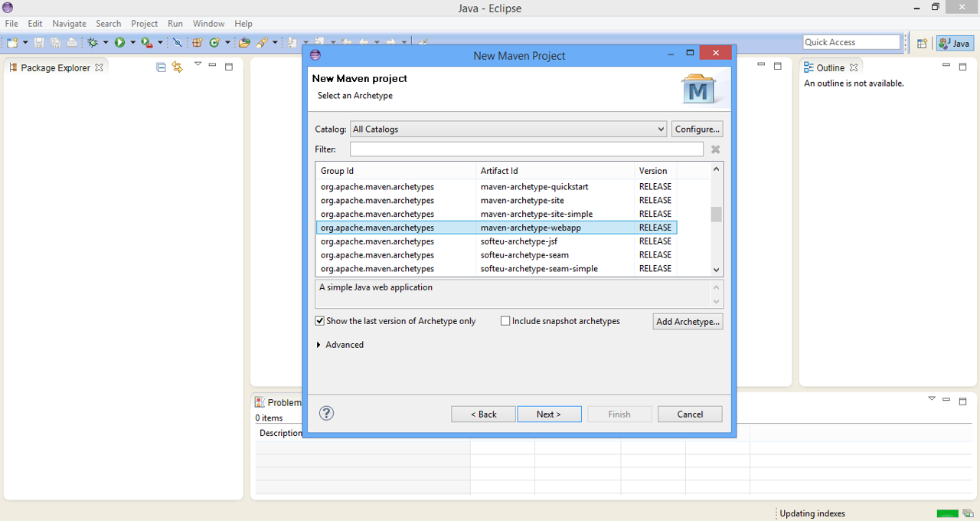Toggle Show the last version of Archetype only
This screenshot has width=980, height=521.
point(320,321)
